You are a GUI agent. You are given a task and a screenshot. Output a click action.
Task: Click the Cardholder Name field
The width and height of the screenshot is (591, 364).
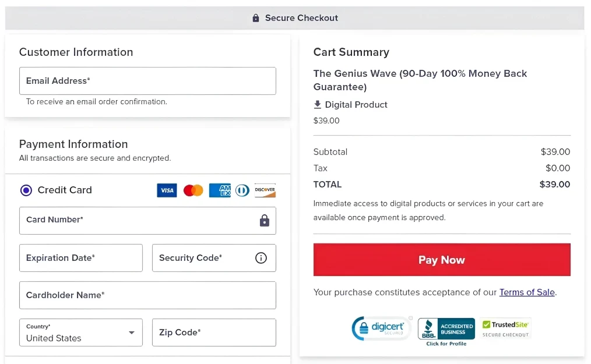pyautogui.click(x=147, y=295)
